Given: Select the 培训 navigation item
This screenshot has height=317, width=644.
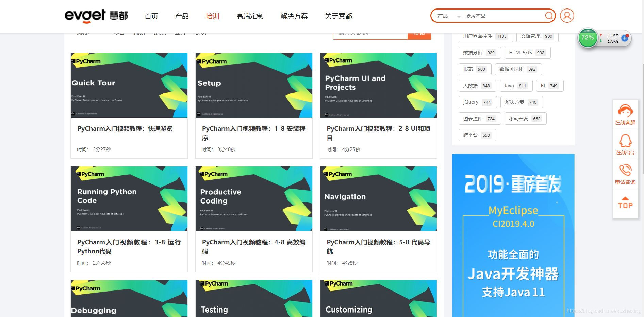Looking at the screenshot, I should (x=213, y=16).
